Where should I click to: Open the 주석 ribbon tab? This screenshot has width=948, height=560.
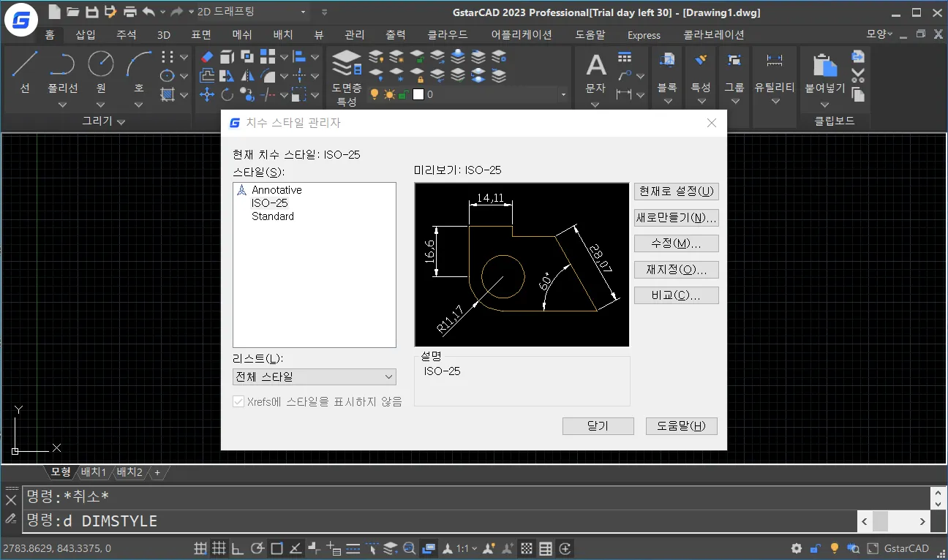coord(127,34)
